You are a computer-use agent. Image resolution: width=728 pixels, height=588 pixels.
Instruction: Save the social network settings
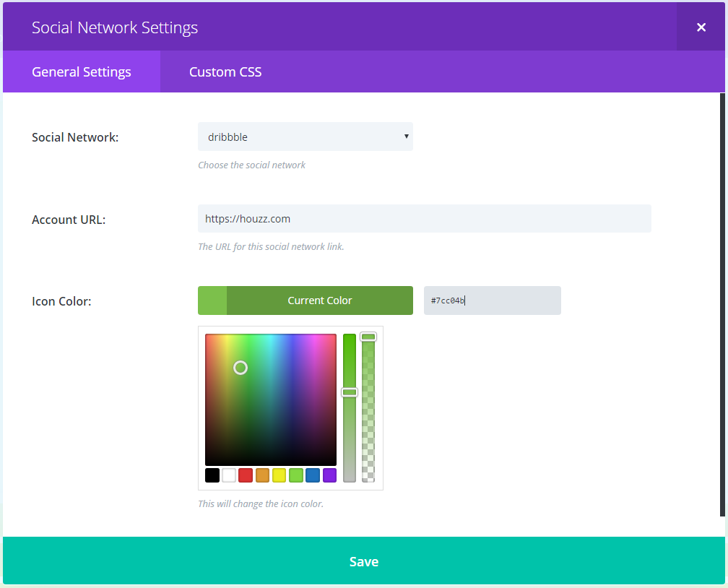[x=364, y=561]
